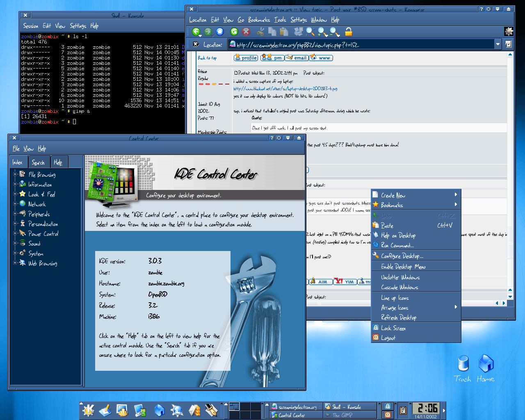Image resolution: width=525 pixels, height=420 pixels.
Task: Click the Back arrow in Konqueror toolbar
Action: [x=196, y=32]
